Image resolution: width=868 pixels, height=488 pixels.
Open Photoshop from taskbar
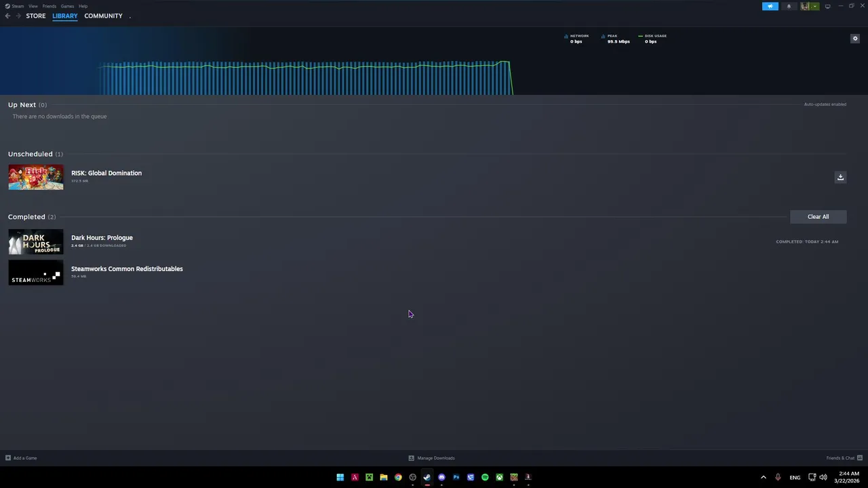pos(456,477)
